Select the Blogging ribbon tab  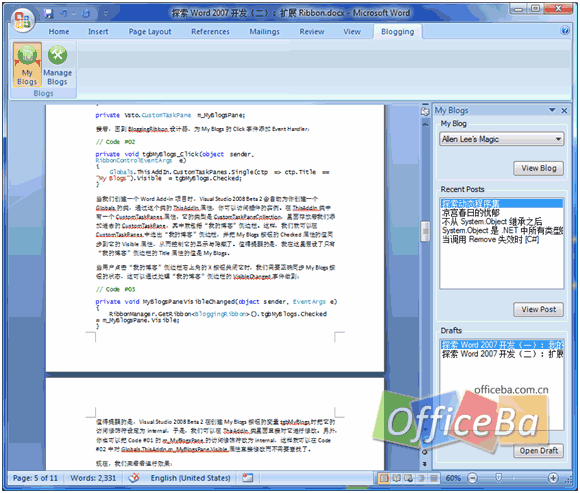click(x=398, y=32)
